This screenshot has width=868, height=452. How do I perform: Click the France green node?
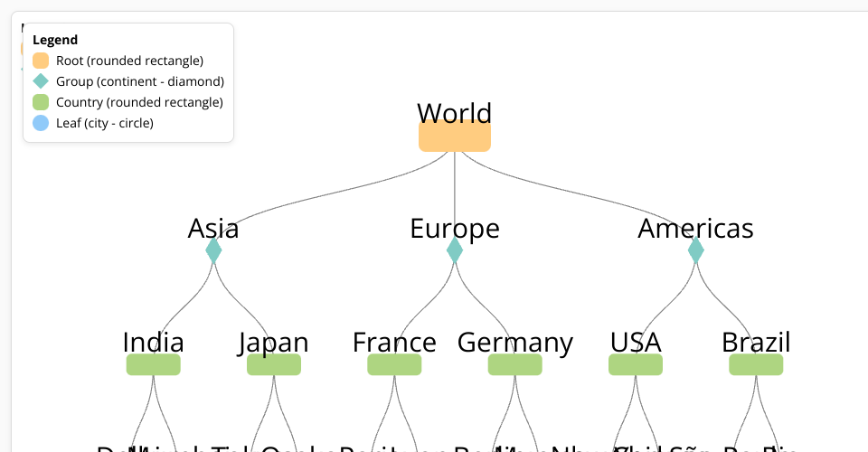pyautogui.click(x=394, y=364)
